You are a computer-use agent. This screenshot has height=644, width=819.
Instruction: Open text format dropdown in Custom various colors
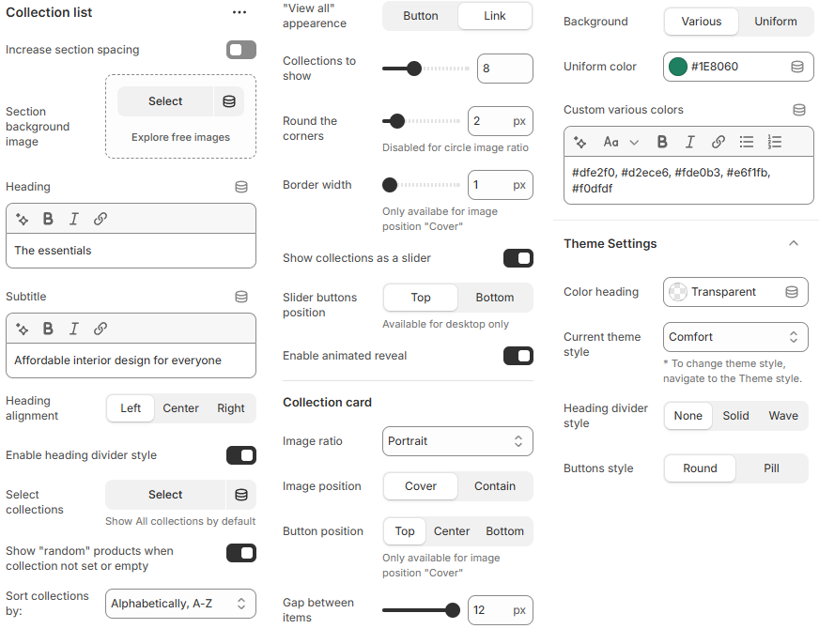coord(621,142)
